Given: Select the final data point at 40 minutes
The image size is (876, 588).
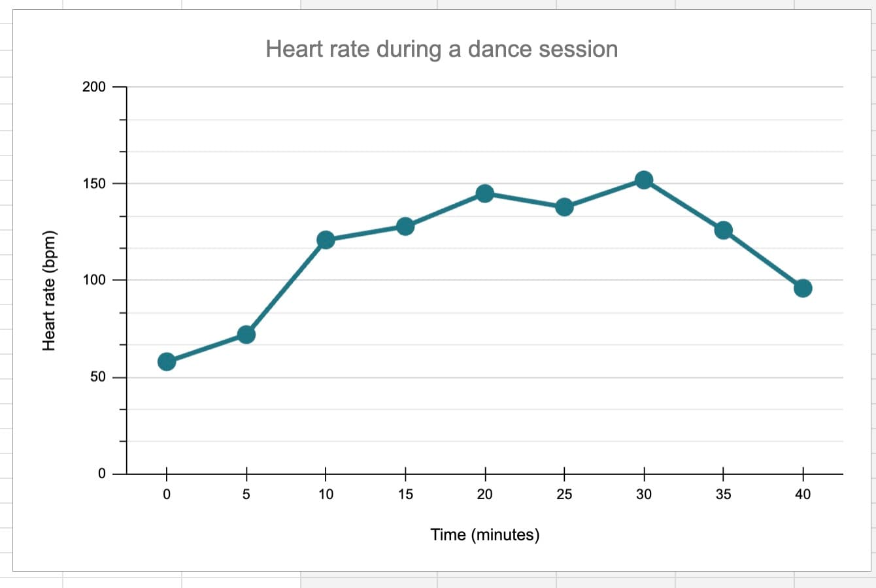Looking at the screenshot, I should (x=803, y=288).
